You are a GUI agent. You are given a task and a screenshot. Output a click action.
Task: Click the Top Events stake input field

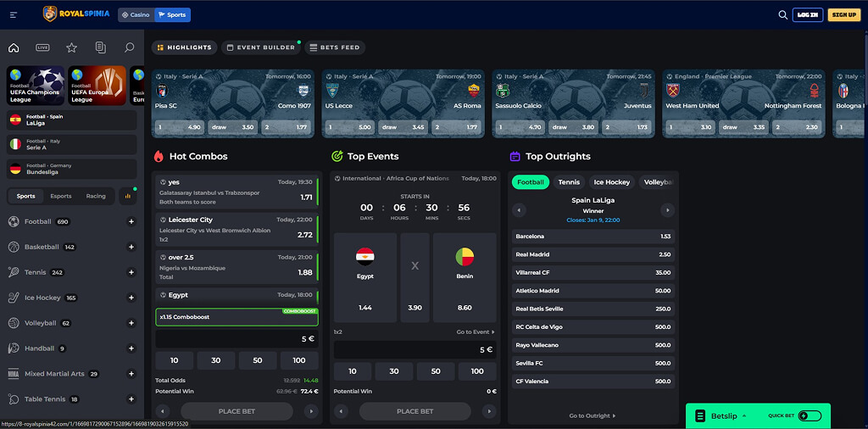[415, 350]
